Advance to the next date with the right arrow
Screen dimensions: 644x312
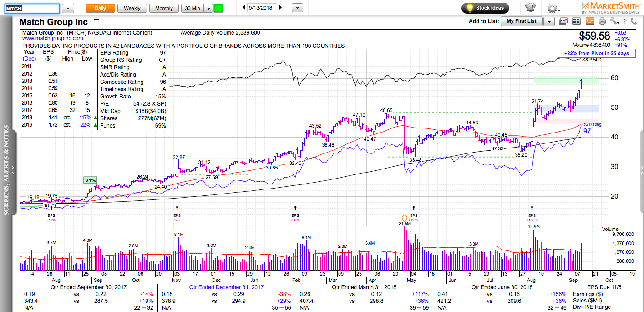280,8
